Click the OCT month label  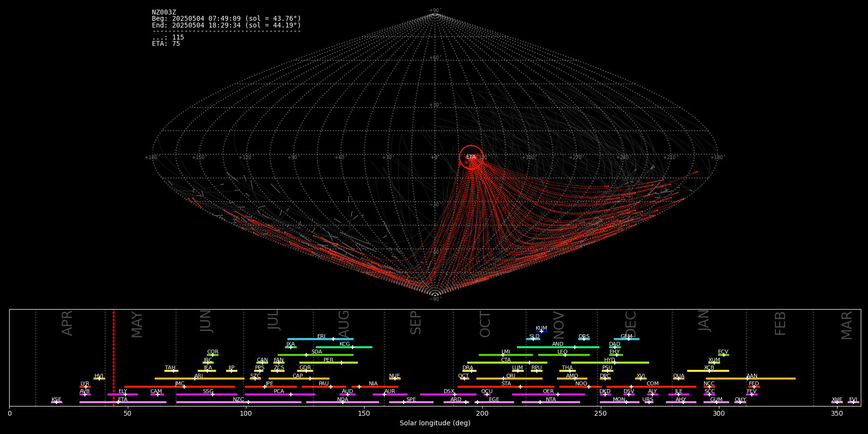[485, 324]
